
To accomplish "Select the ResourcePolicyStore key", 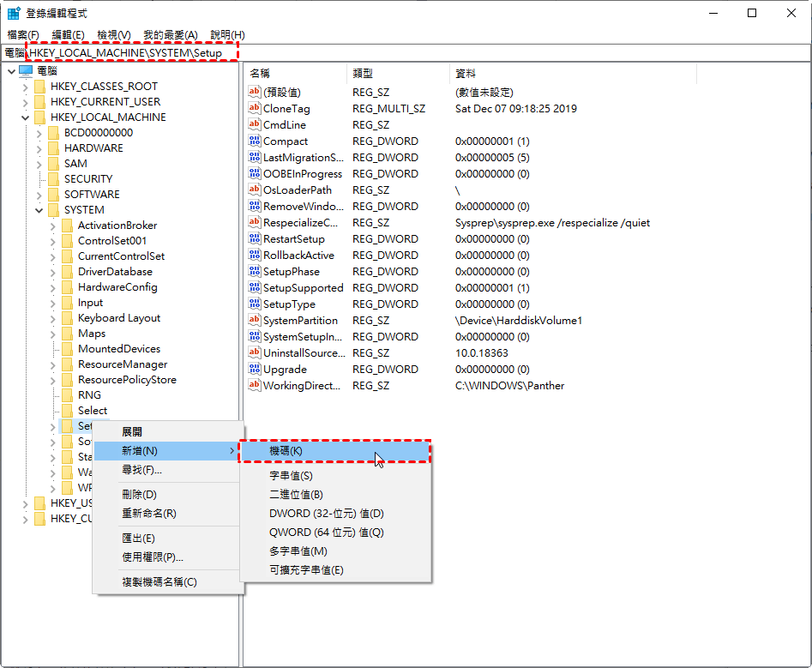I will pyautogui.click(x=127, y=380).
